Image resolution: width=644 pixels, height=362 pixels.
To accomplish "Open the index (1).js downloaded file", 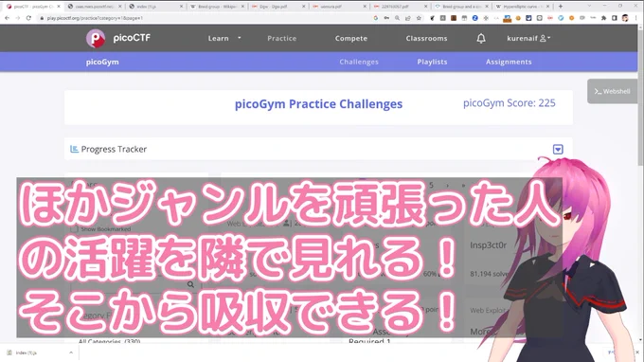I will [x=27, y=353].
